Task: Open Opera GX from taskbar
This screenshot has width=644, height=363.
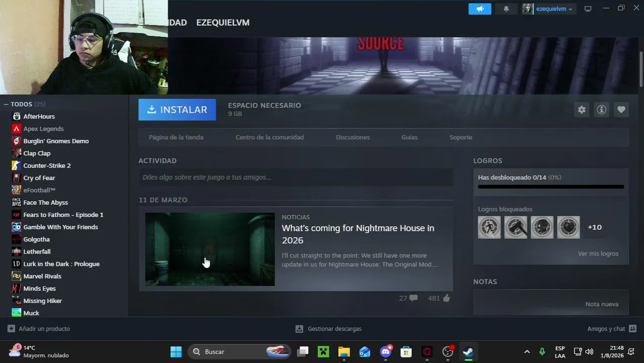Action: 427,352
